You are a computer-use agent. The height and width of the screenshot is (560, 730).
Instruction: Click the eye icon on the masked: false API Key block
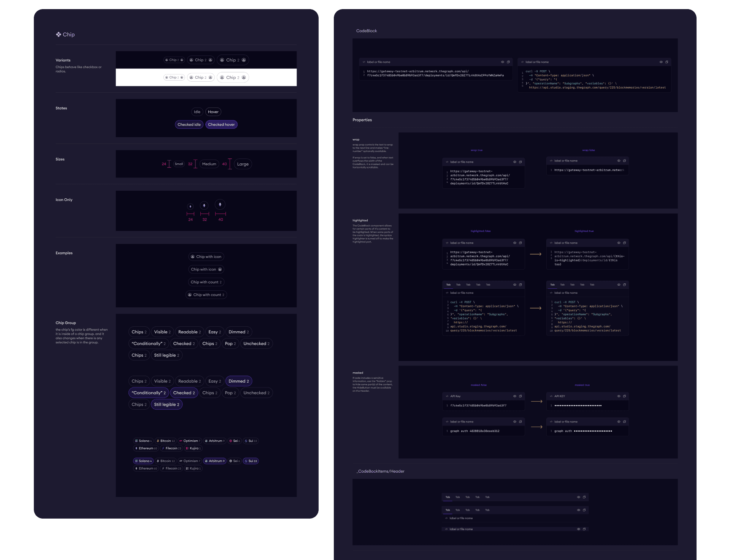pyautogui.click(x=515, y=396)
